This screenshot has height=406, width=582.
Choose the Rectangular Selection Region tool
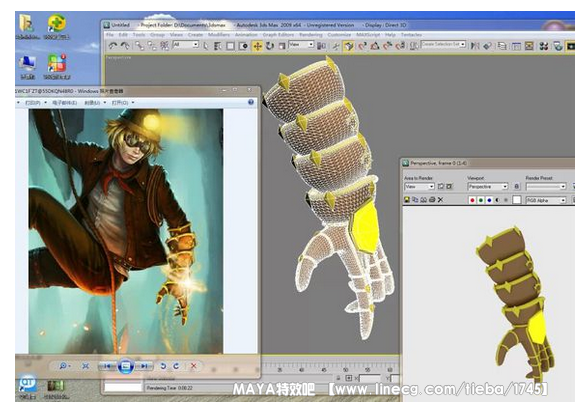(x=230, y=46)
